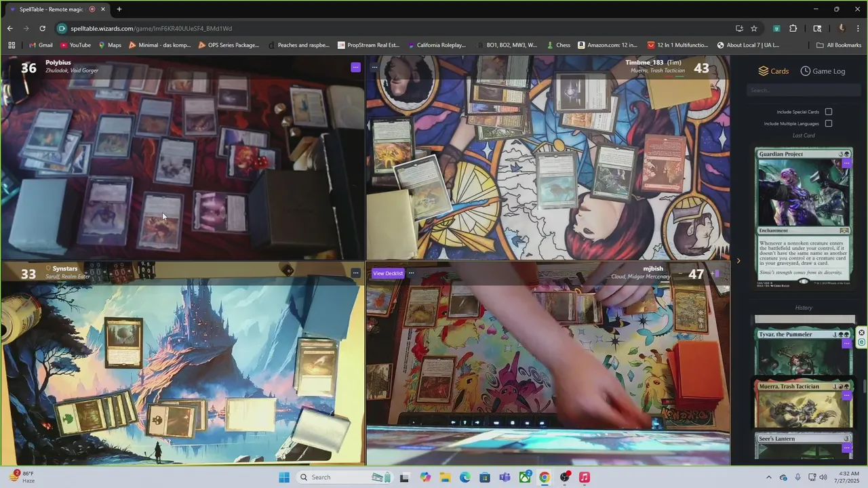868x488 pixels.
Task: Open the Chrome apps grid in bookmarks bar
Action: (12, 45)
